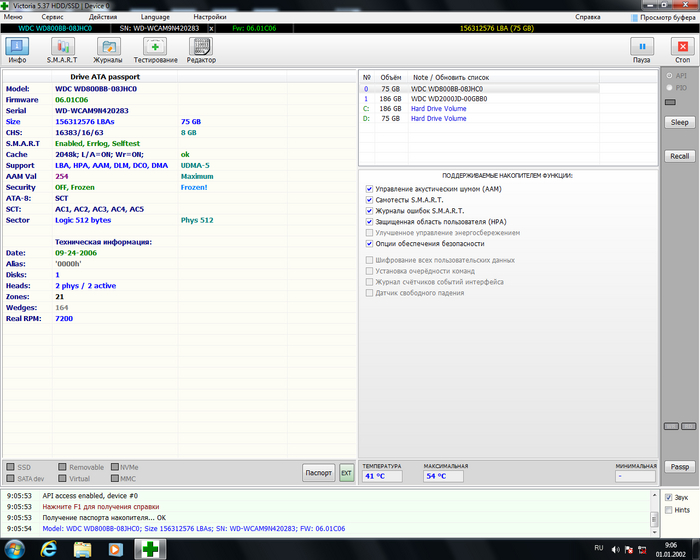Screen dimensions: 700x560
Task: Open the S.M.A.R.T toolbar section
Action: pyautogui.click(x=62, y=48)
